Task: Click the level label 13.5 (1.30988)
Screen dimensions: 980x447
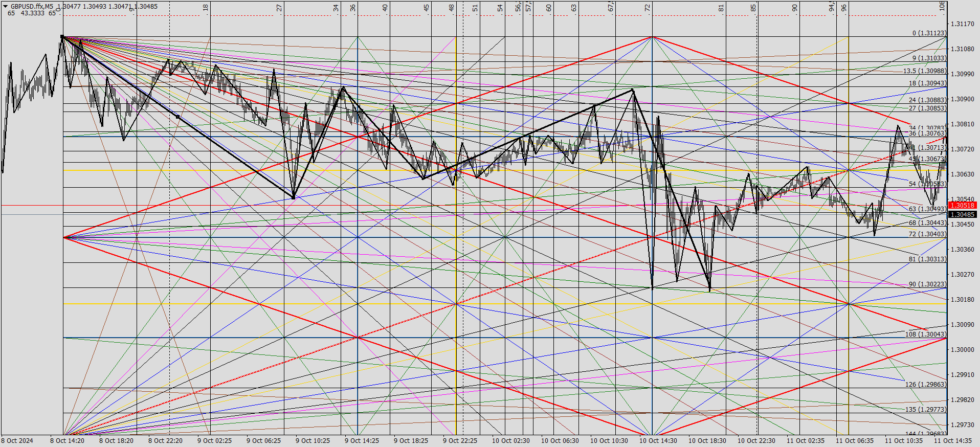Action: [925, 71]
